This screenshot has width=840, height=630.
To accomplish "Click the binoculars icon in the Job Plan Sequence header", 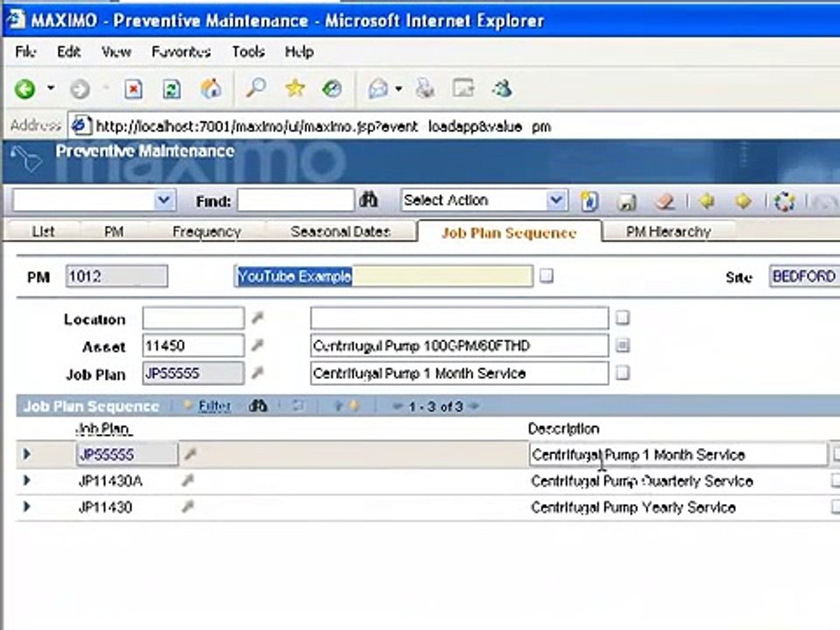I will (257, 406).
